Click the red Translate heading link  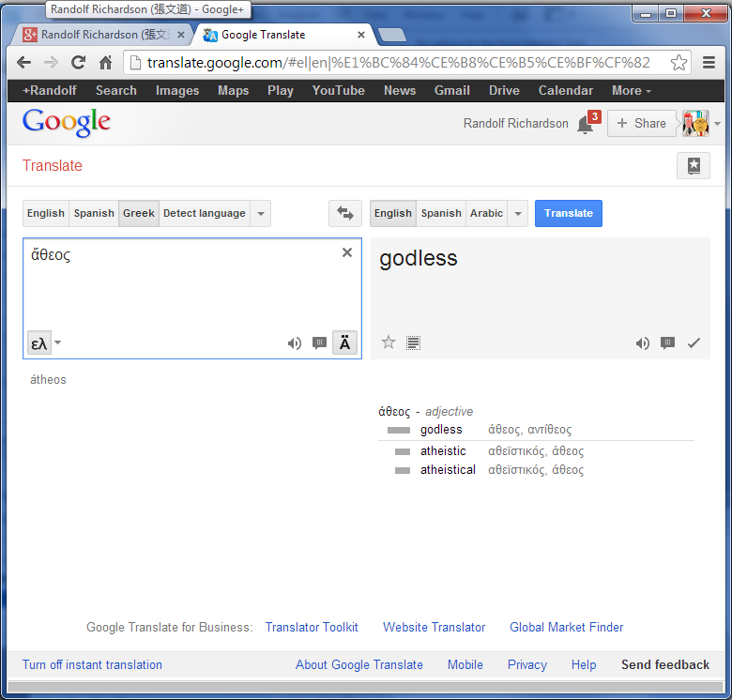(53, 166)
